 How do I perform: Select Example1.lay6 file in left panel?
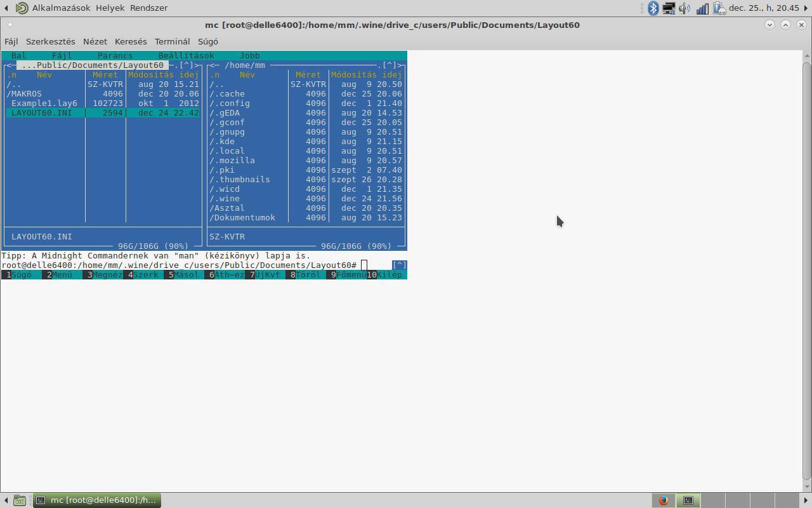pos(103,103)
